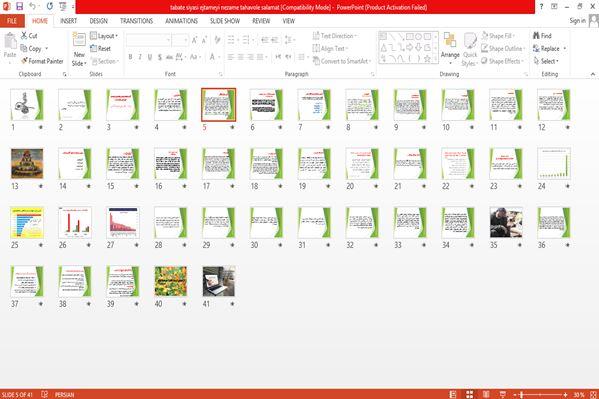Select Slide Sorter view icon in status bar

[x=469, y=394]
